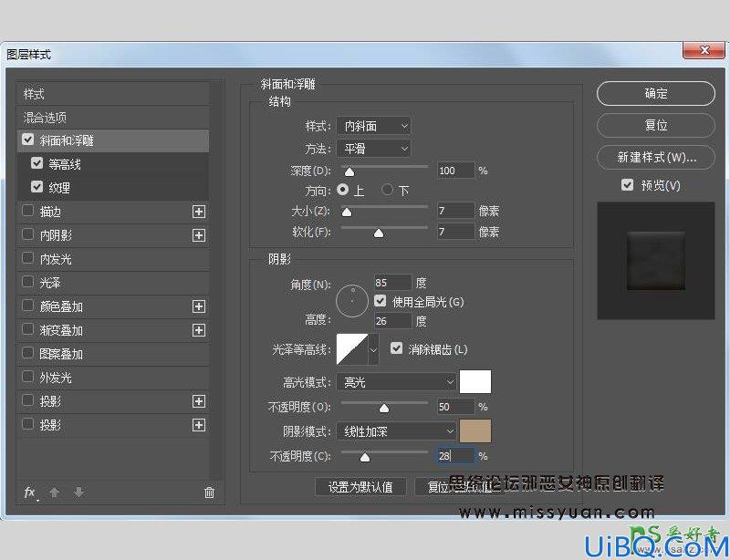The height and width of the screenshot is (560, 730).
Task: Click the 光泽等高线 contour thumbnail
Action: click(x=352, y=349)
